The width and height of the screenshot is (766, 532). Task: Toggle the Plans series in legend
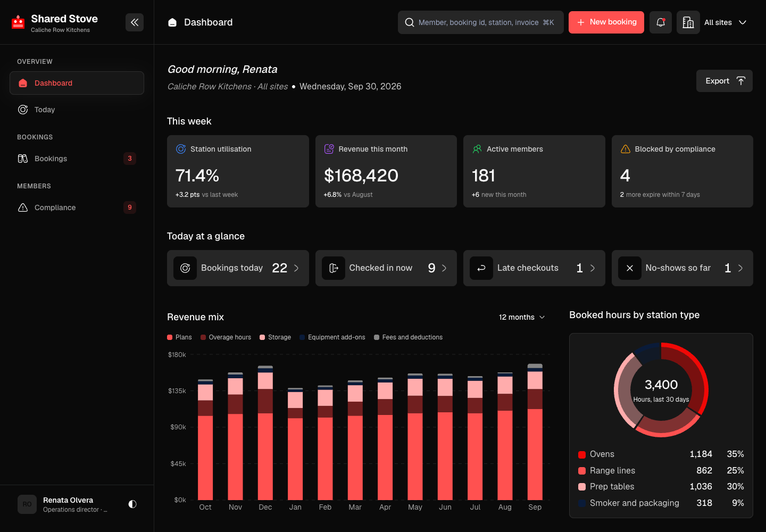(x=179, y=337)
